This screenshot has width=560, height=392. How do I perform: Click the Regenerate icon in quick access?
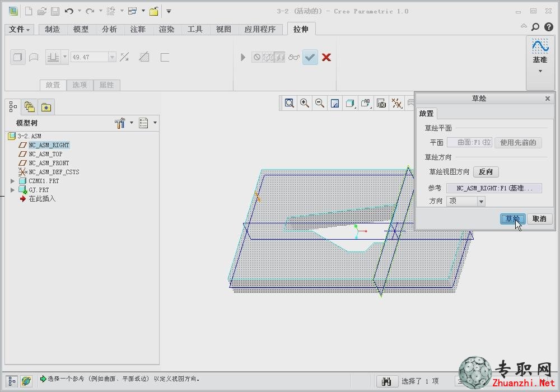click(111, 11)
